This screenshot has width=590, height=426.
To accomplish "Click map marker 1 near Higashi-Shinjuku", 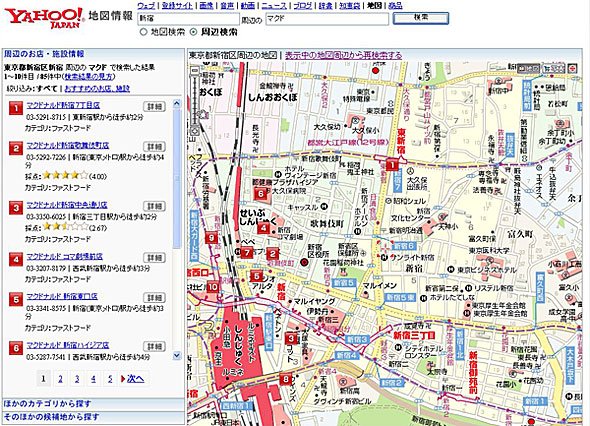I will (392, 164).
